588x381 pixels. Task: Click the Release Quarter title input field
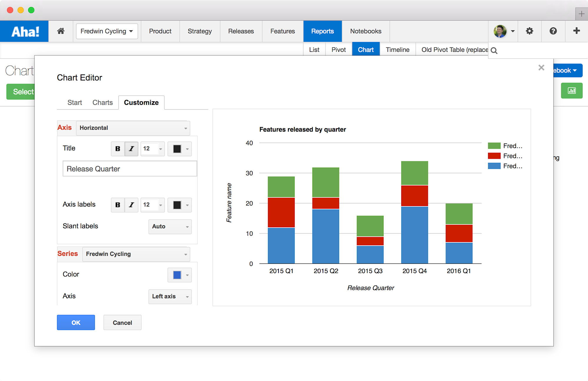(129, 168)
